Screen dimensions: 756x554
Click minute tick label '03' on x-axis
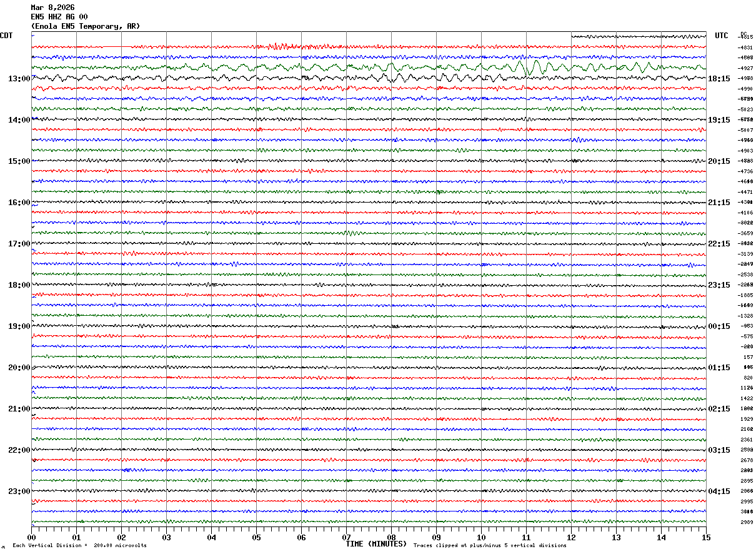point(166,537)
